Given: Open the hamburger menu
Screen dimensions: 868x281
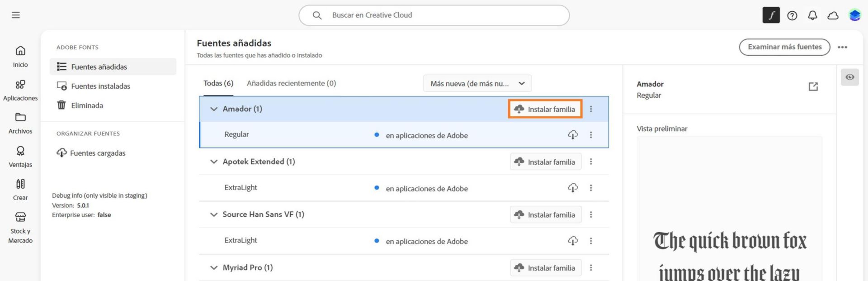Looking at the screenshot, I should (x=16, y=15).
